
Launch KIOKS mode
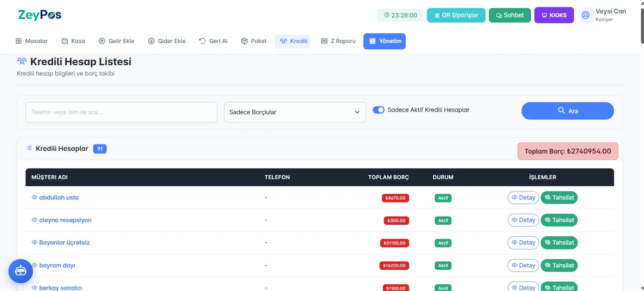554,15
